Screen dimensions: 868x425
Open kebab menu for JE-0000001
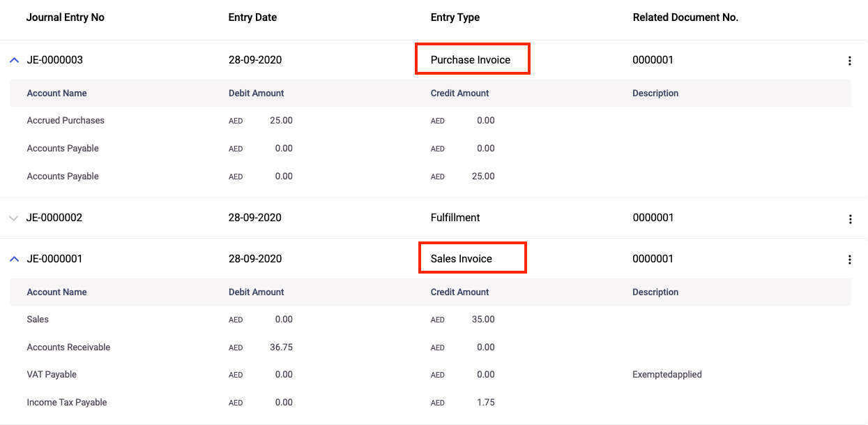coord(849,260)
